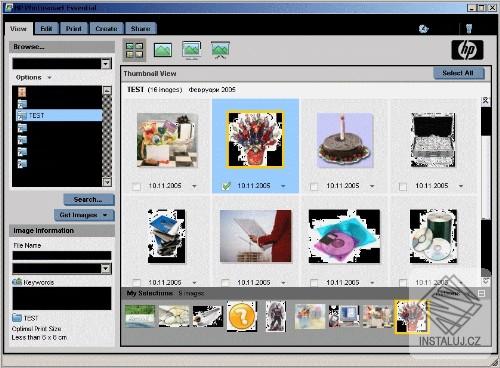500x368 pixels.
Task: Open the briefcase thumbnail date menu arrow
Action: (x=461, y=186)
